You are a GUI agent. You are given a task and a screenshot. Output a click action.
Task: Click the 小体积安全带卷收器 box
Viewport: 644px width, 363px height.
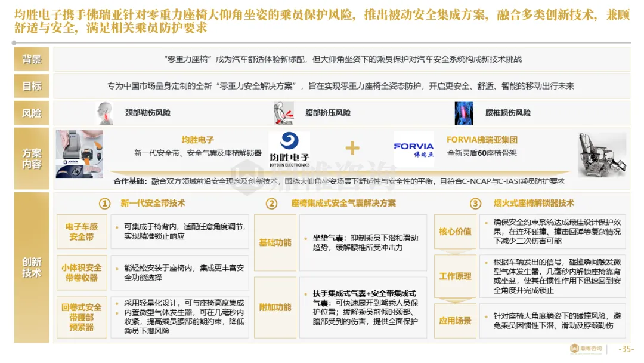click(82, 273)
